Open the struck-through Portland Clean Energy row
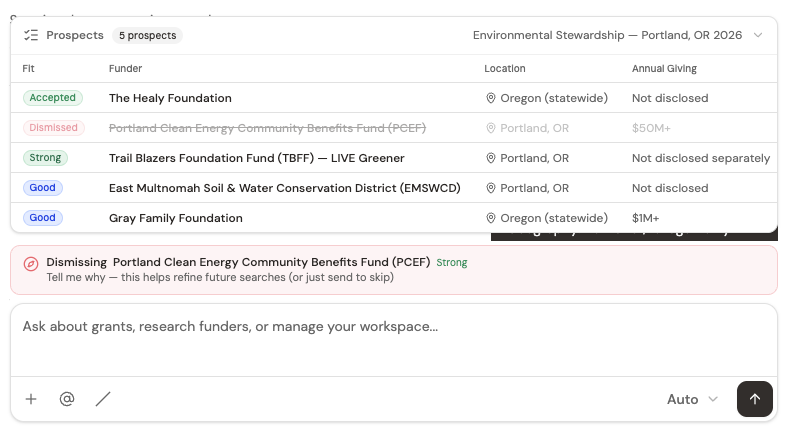The height and width of the screenshot is (435, 791). coord(393,128)
